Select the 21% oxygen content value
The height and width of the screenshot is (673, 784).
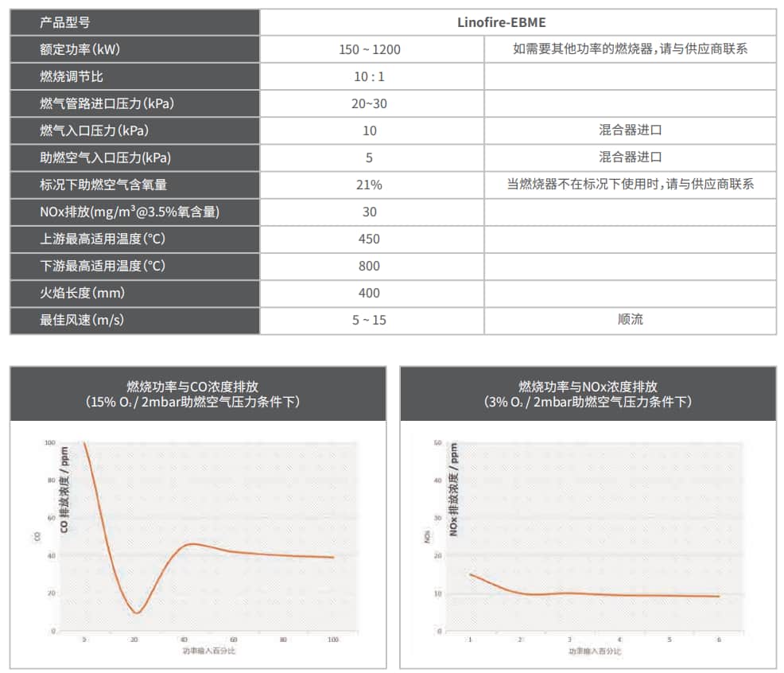point(369,185)
